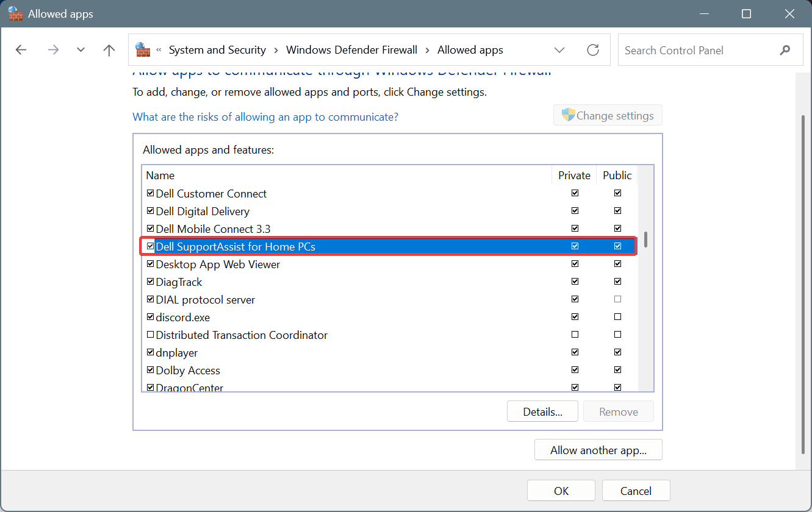
Task: Toggle Dell SupportAssist for Home PCs checkbox
Action: point(151,246)
